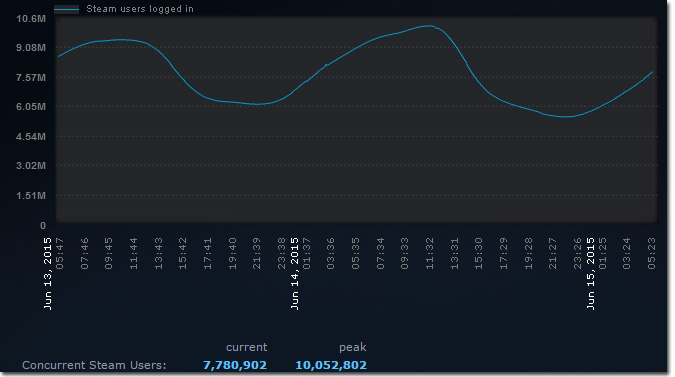Click the 05:35 time label
The image size is (675, 377).
tap(356, 253)
